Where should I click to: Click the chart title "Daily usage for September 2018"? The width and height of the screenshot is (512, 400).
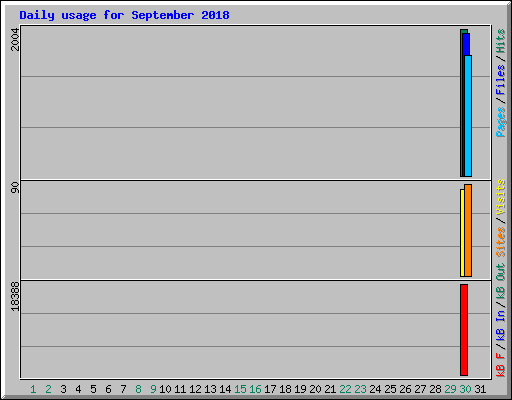click(x=124, y=15)
